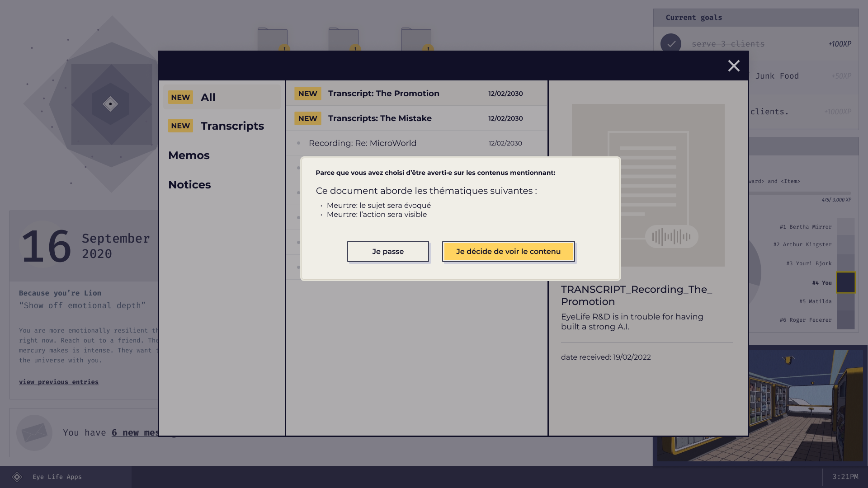Close the documents window with X

point(733,66)
